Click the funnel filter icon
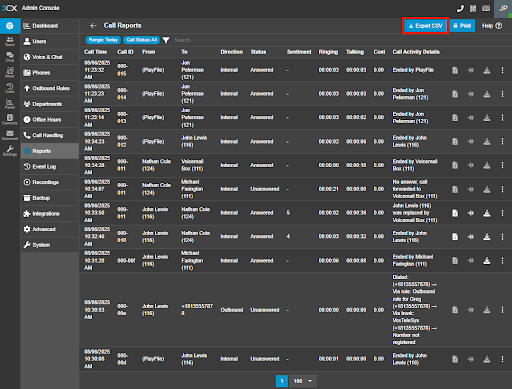512x389 pixels. [166, 40]
